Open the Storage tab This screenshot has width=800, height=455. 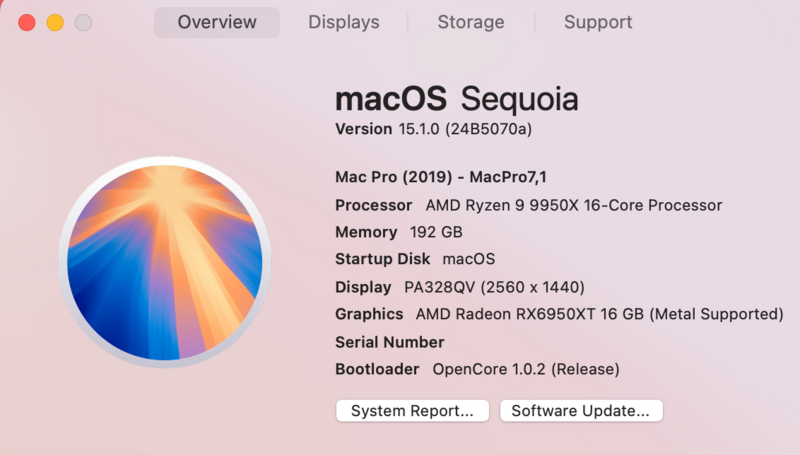click(x=472, y=22)
